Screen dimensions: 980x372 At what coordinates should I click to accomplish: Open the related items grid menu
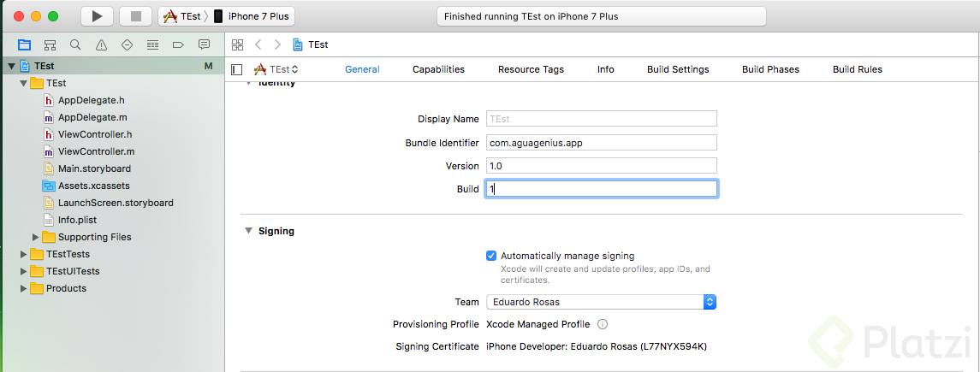pos(237,45)
